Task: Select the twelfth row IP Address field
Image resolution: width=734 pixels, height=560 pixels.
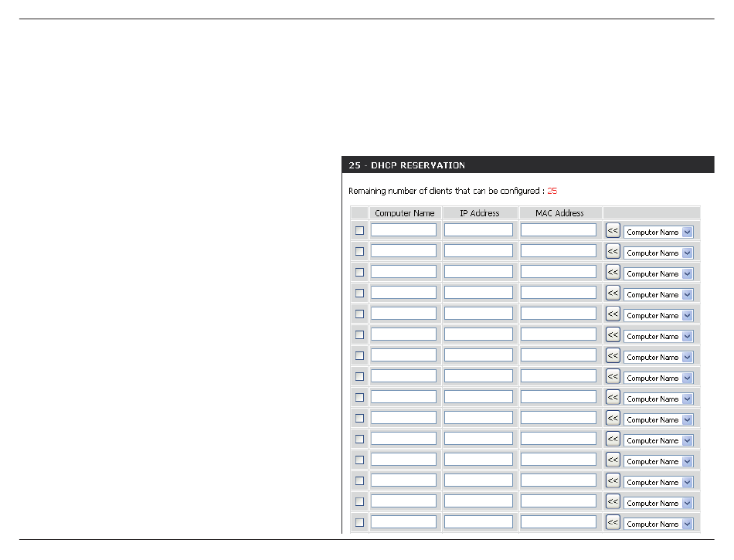Action: point(478,459)
